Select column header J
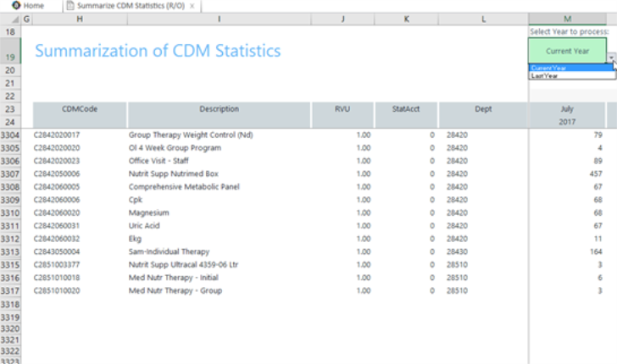This screenshot has height=364, width=617. point(342,19)
